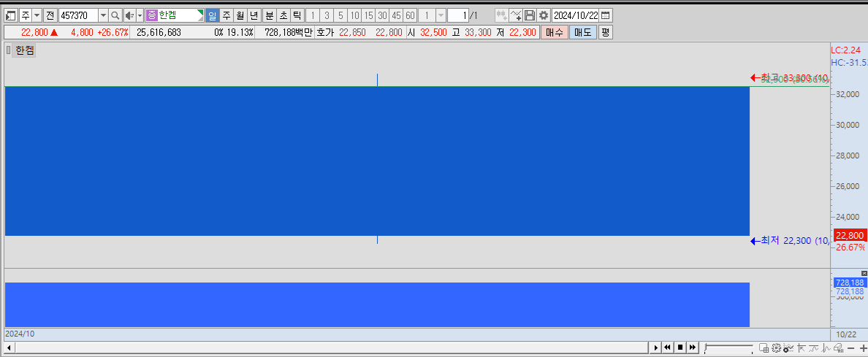Open the calendar date picker icon
Screen dimensions: 868x357
pyautogui.click(x=606, y=15)
